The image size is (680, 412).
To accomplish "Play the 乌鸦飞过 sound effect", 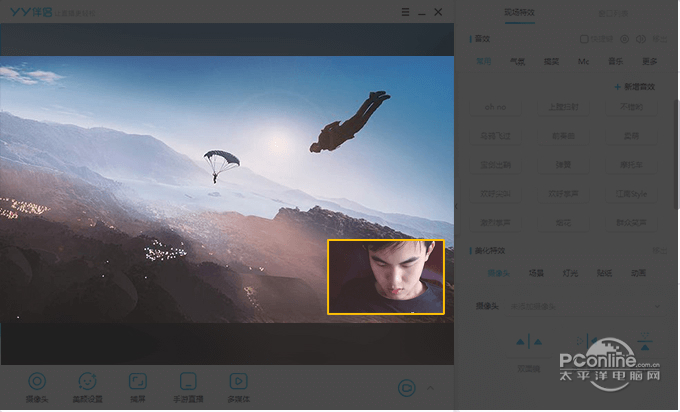I will [496, 136].
